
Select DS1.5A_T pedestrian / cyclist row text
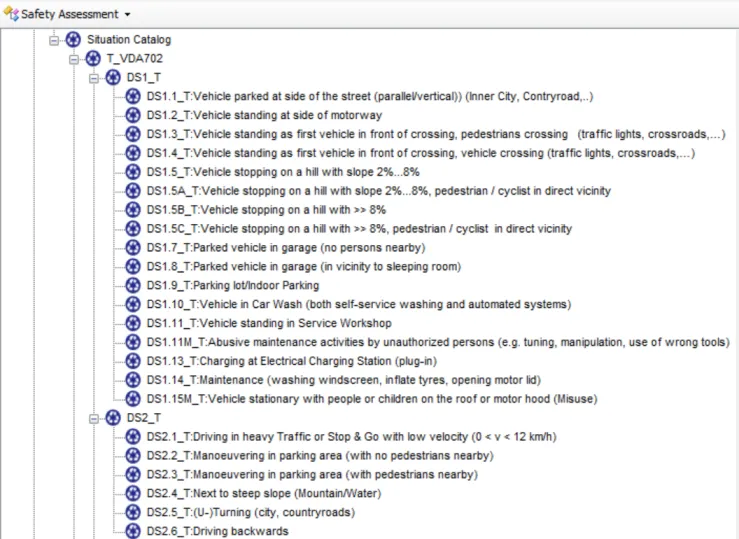tap(379, 191)
